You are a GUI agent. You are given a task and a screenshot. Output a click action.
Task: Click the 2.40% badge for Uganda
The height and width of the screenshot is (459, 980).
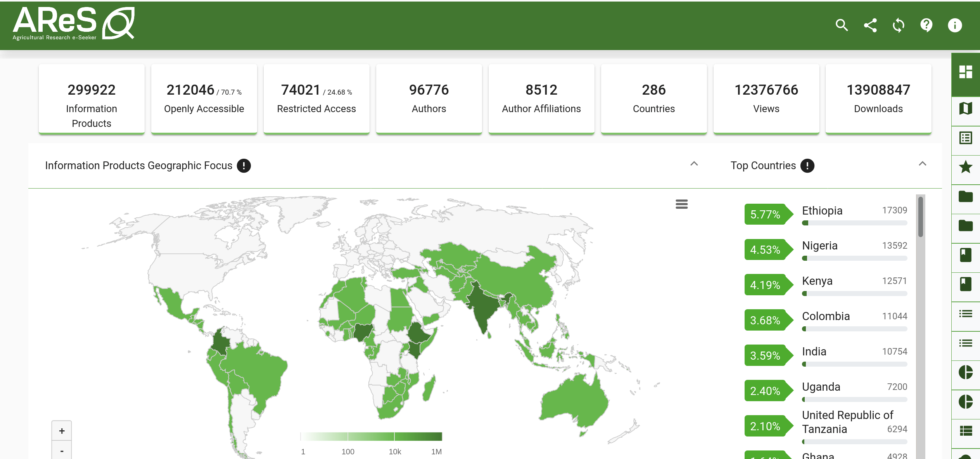click(768, 391)
